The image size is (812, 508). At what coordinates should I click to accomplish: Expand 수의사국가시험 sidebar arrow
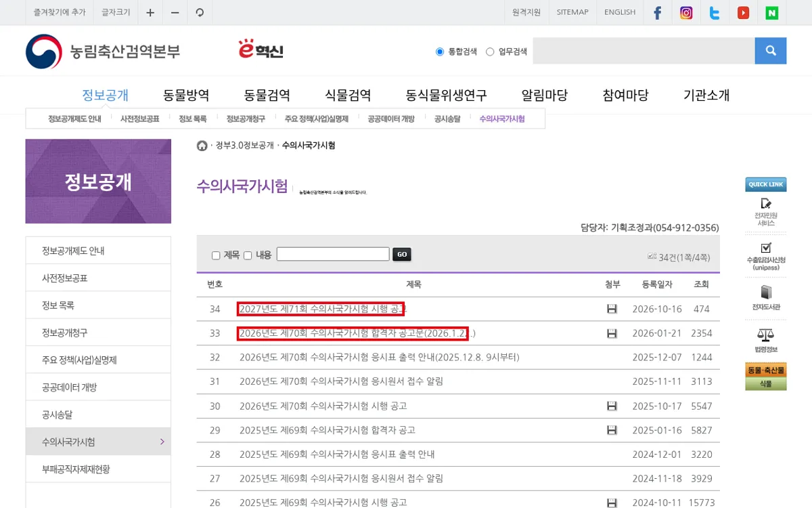162,442
